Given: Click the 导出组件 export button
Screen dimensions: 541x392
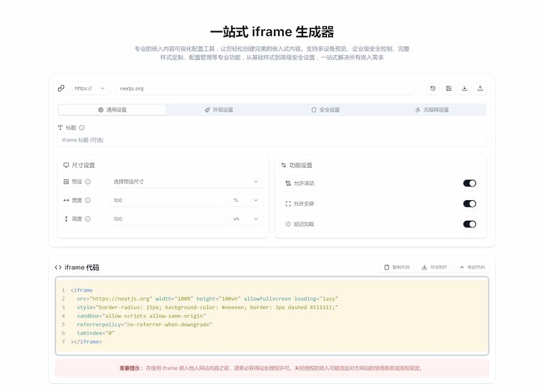Looking at the screenshot, I should (x=434, y=267).
